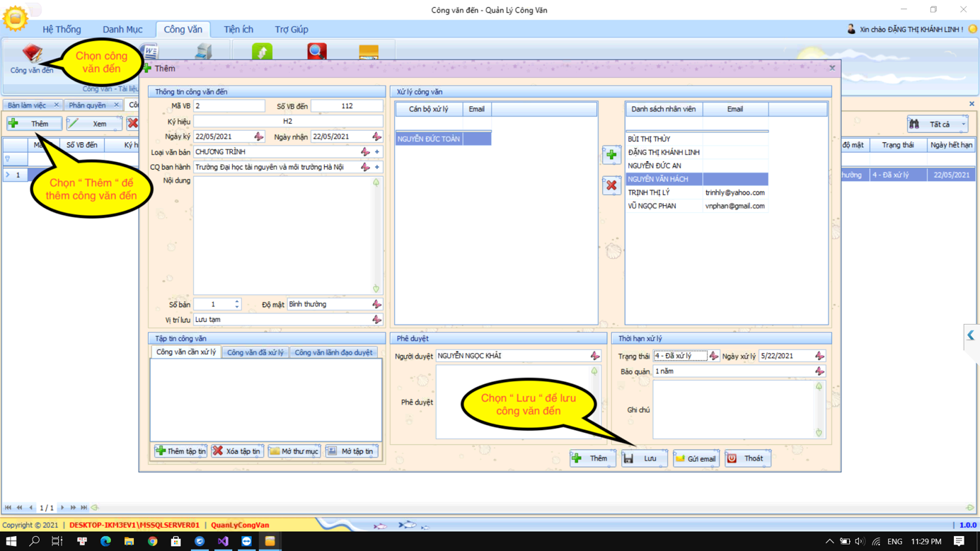Increase the Số bản value
980x551 pixels.
(x=237, y=302)
